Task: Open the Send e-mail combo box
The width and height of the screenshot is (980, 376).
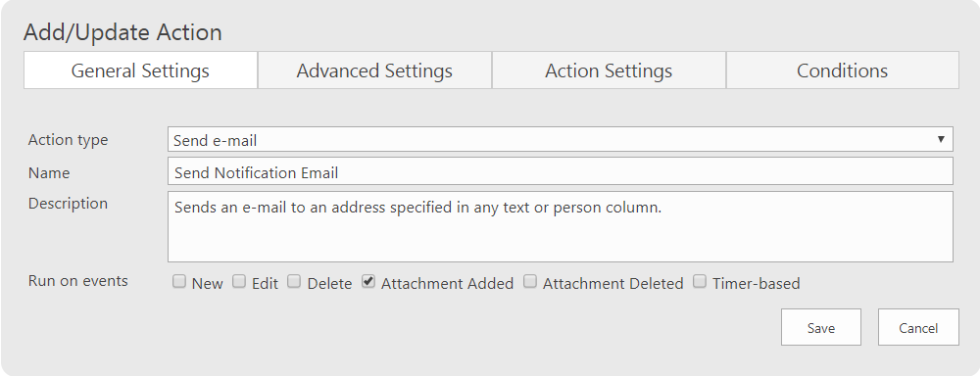Action: click(560, 139)
